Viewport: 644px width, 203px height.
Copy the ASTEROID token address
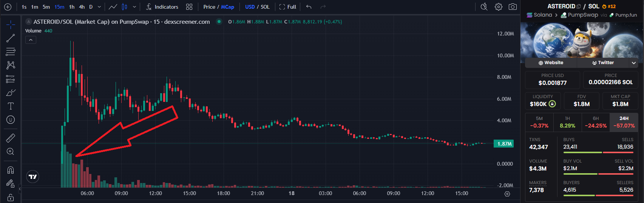coord(579,6)
